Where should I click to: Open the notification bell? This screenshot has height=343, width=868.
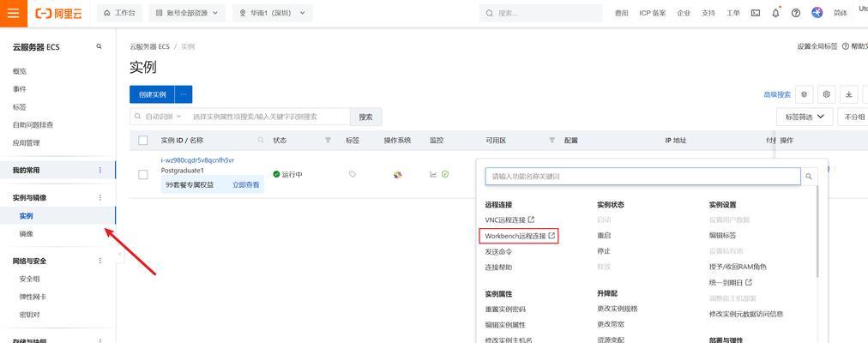(x=775, y=13)
